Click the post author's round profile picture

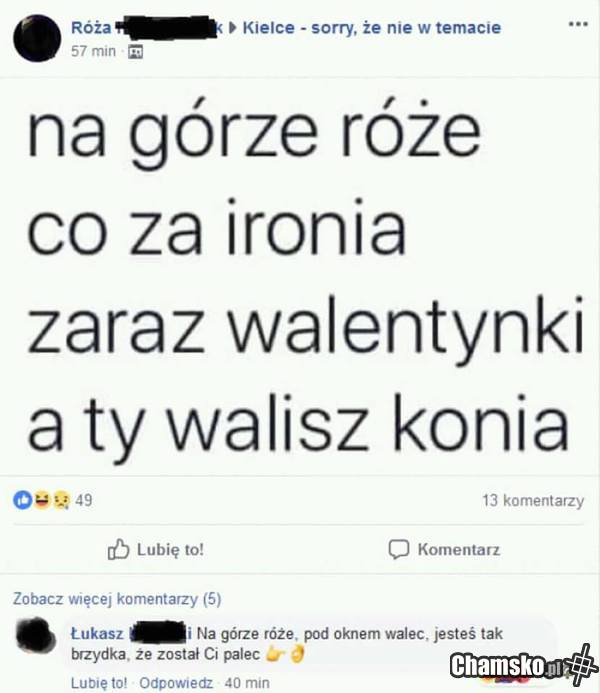tap(37, 38)
